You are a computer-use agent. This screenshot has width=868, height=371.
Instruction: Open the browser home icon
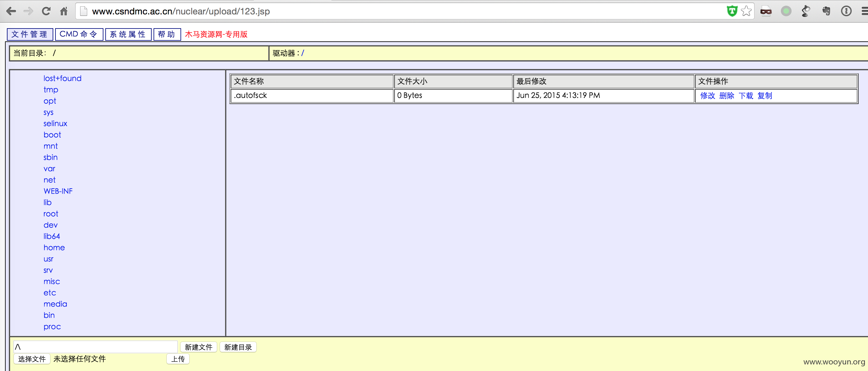click(x=64, y=12)
